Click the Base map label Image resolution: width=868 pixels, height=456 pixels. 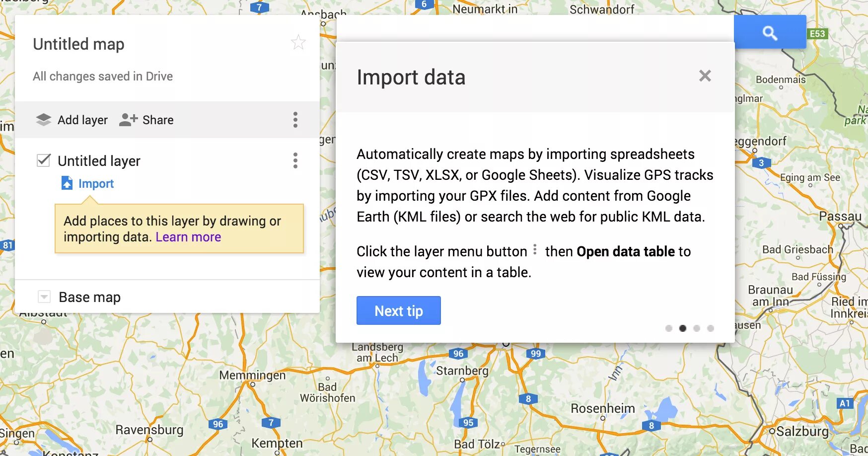pos(90,297)
